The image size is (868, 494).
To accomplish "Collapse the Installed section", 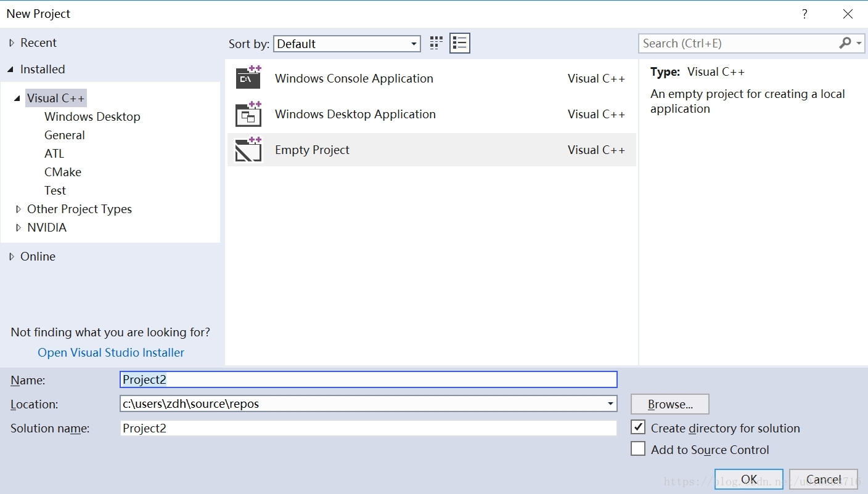I will [x=11, y=70].
